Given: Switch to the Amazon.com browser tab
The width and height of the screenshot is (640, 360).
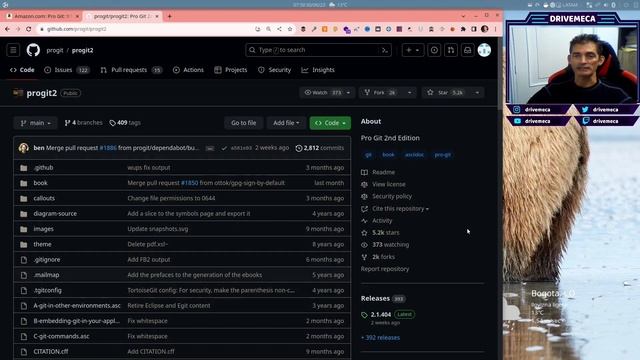Looking at the screenshot, I should pos(41,16).
